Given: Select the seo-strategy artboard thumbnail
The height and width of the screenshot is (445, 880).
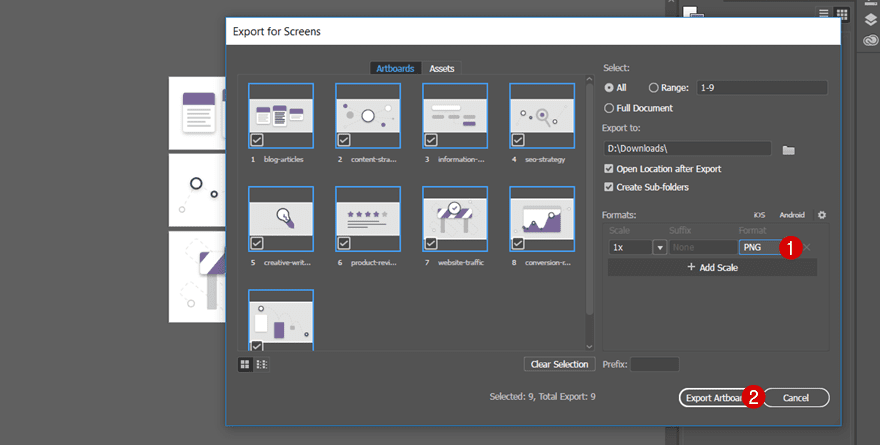Looking at the screenshot, I should click(x=541, y=116).
